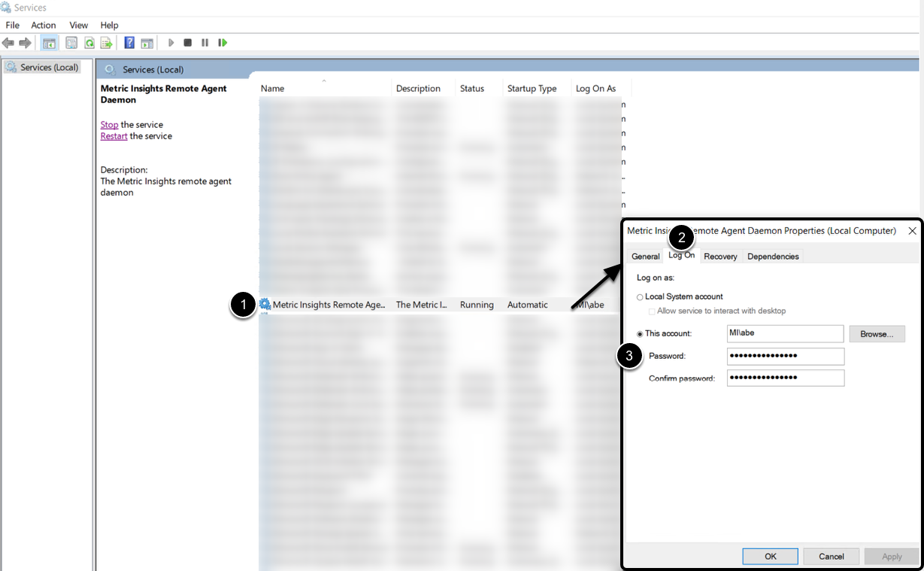The image size is (924, 571).
Task: Click the Forward arrow in the toolbar
Action: (25, 43)
